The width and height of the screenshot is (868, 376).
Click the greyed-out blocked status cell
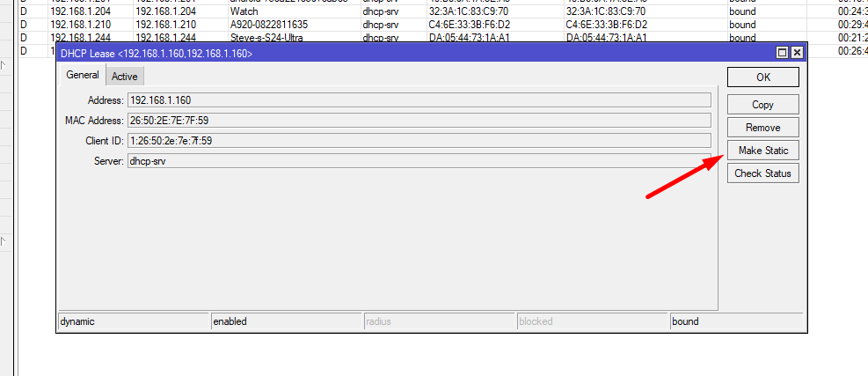click(592, 321)
